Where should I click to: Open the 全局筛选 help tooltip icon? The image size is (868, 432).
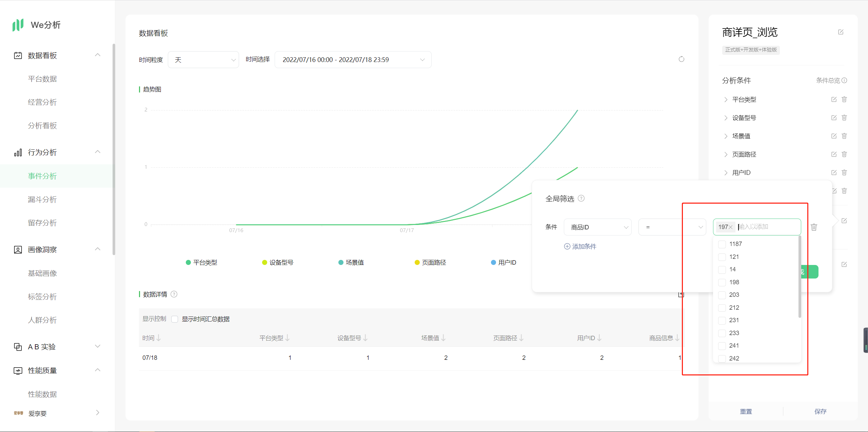(x=581, y=198)
